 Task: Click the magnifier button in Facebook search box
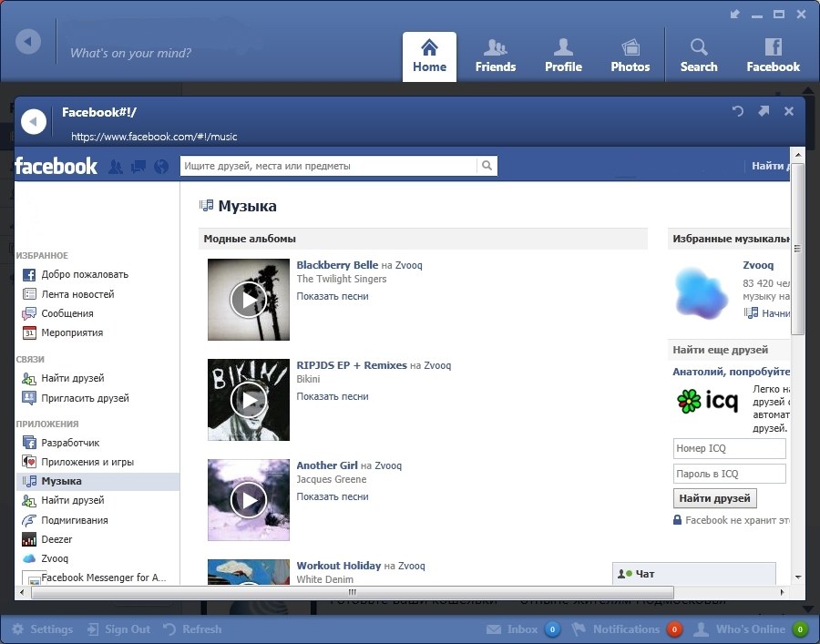tap(487, 166)
